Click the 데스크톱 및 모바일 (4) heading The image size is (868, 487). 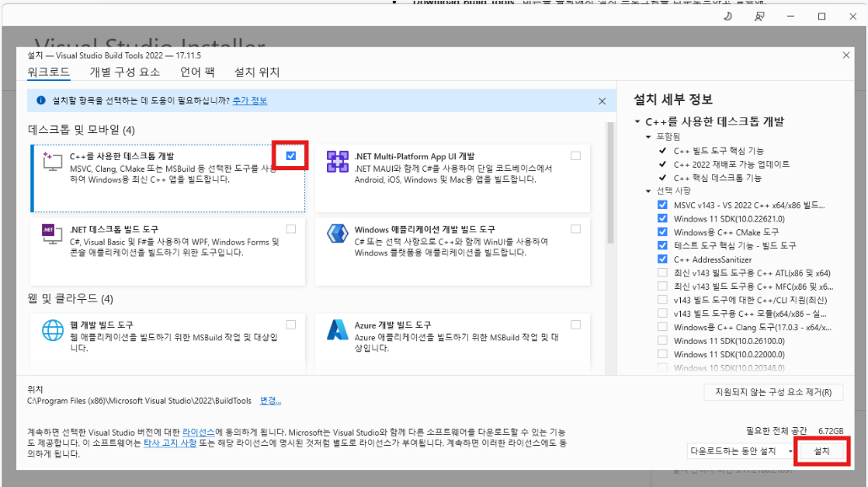(82, 130)
